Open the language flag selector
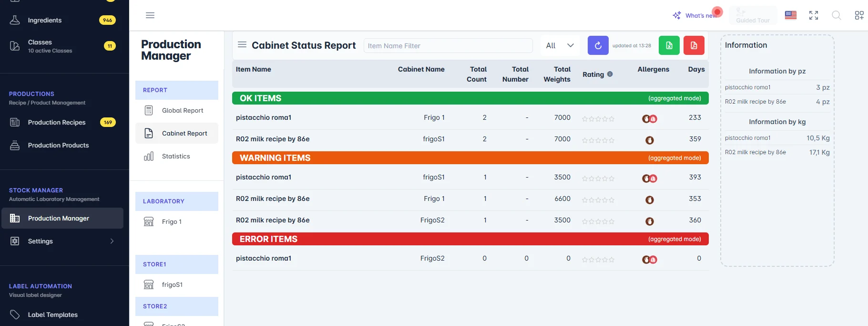 [791, 15]
